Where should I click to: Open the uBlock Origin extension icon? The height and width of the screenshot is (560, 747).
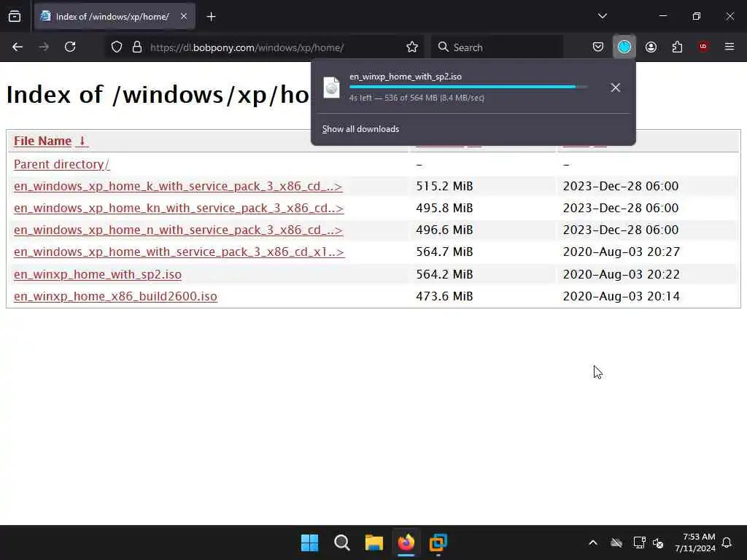point(703,47)
